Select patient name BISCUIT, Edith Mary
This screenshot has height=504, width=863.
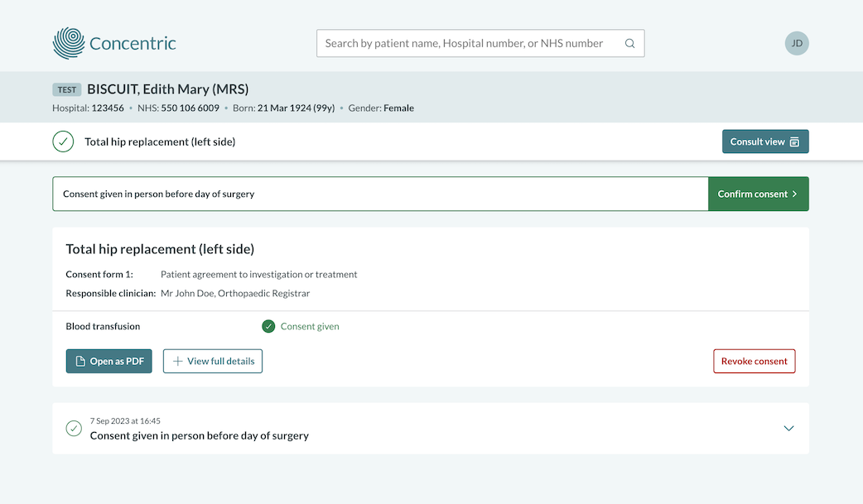[x=167, y=89]
